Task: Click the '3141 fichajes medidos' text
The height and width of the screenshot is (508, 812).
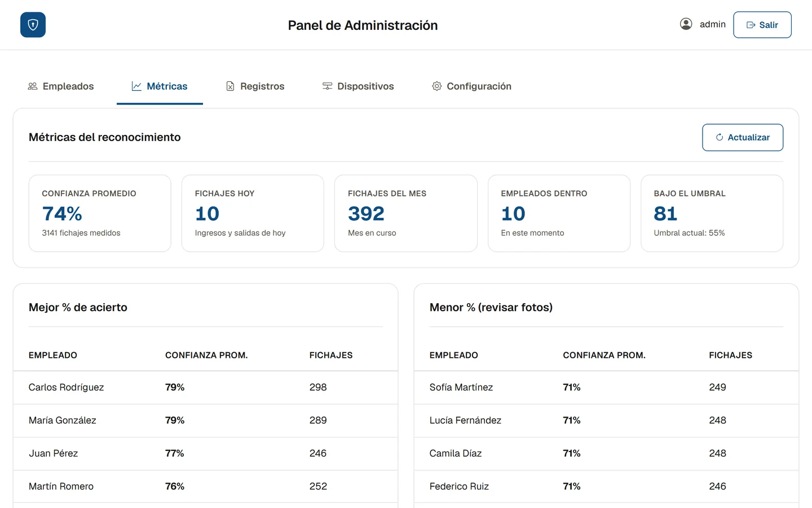Action: (x=81, y=233)
